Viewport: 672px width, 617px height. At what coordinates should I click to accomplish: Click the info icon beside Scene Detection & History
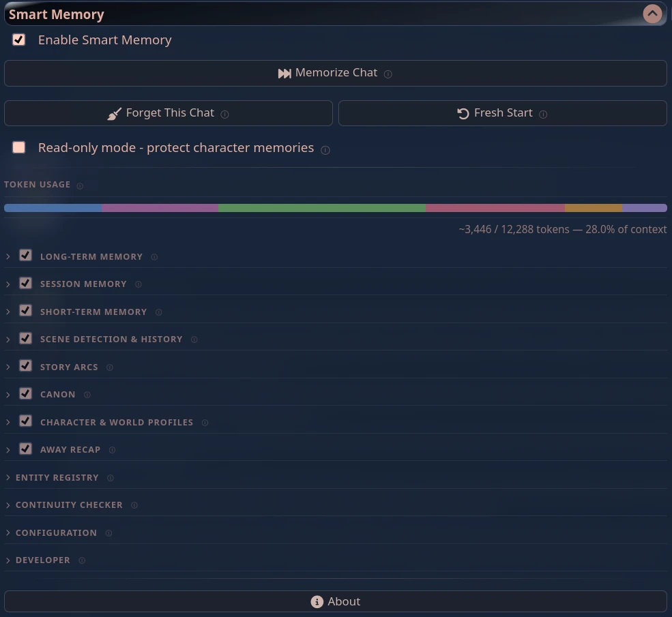[194, 340]
